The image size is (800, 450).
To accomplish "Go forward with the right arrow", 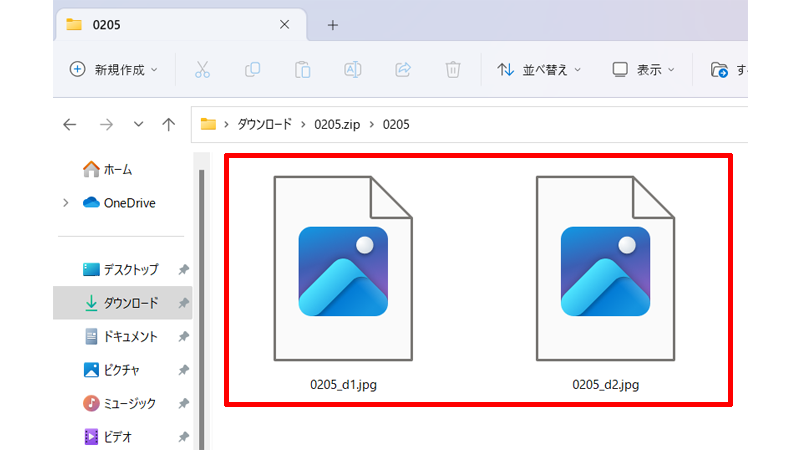I will click(x=106, y=124).
